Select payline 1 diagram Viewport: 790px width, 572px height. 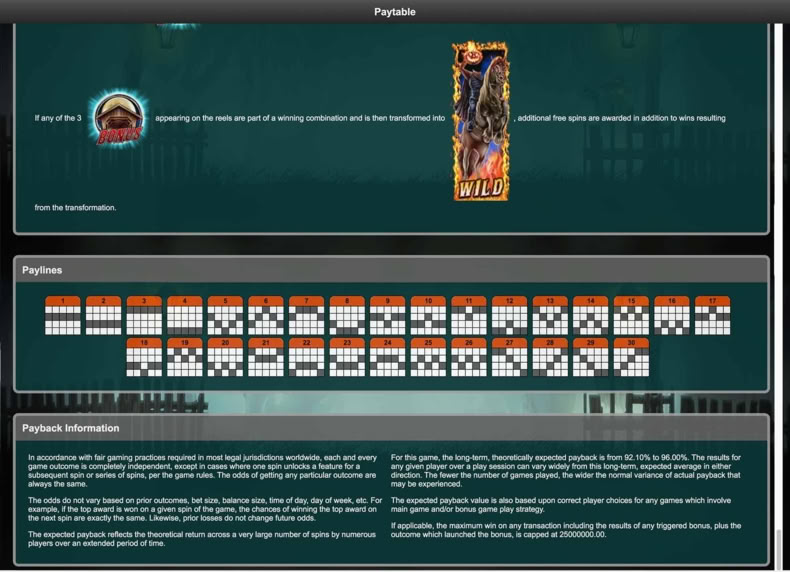point(63,315)
